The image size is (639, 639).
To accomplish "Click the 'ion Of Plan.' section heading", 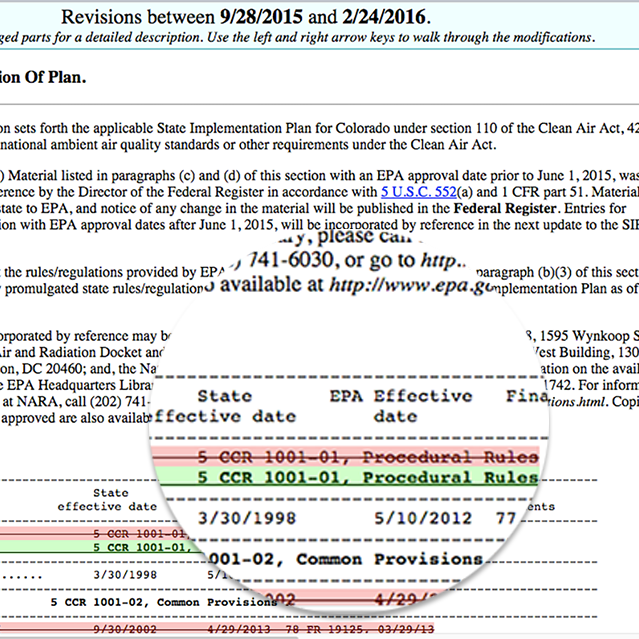I will pyautogui.click(x=43, y=77).
